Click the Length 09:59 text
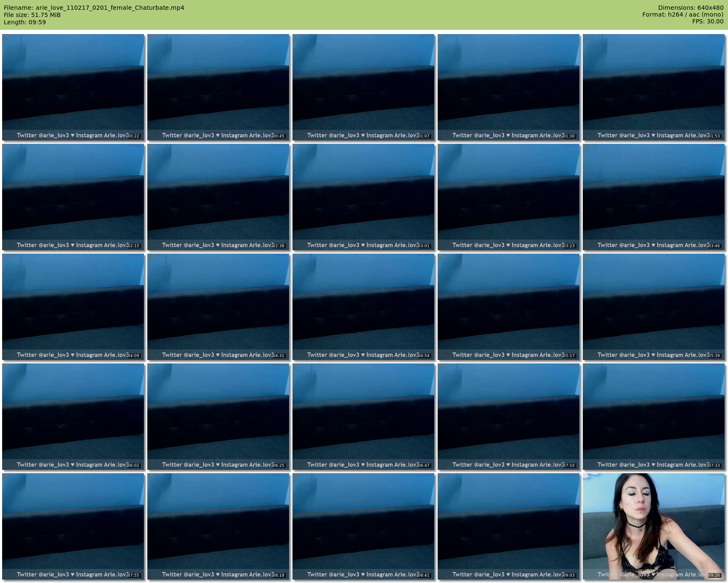 (x=25, y=22)
